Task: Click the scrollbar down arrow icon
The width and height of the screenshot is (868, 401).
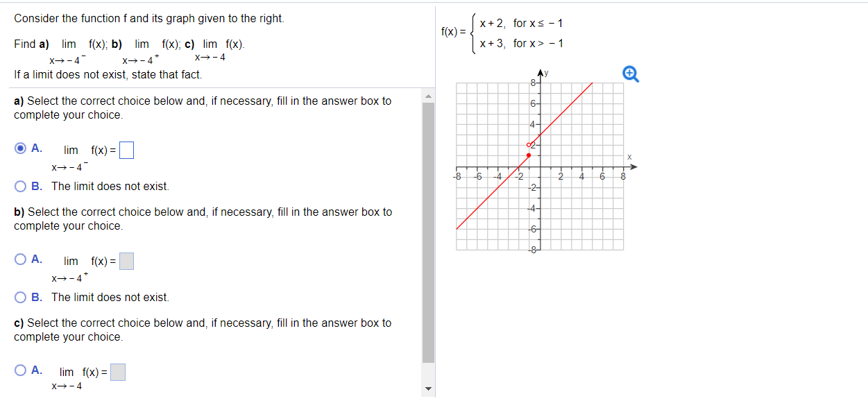Action: 428,390
